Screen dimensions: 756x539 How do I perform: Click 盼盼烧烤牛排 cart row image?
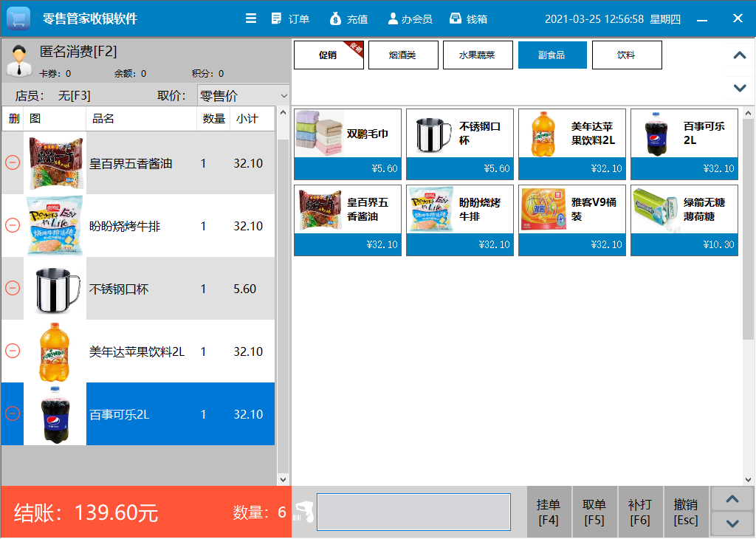click(55, 226)
